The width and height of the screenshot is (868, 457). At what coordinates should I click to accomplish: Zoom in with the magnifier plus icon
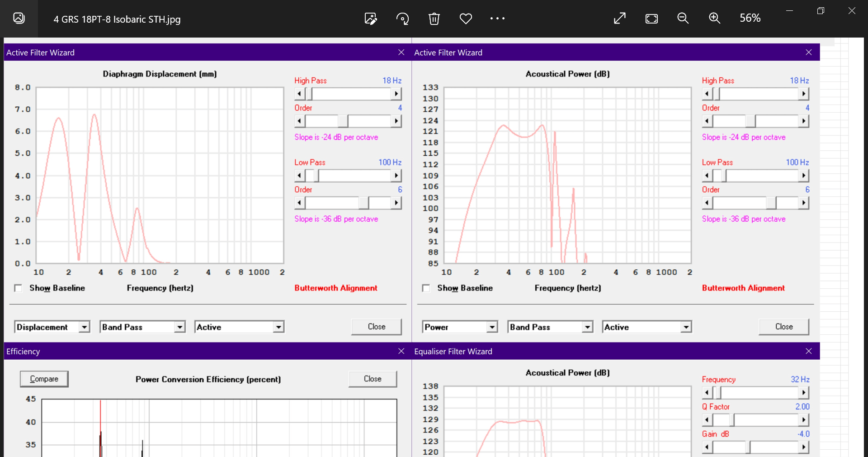[x=715, y=19]
